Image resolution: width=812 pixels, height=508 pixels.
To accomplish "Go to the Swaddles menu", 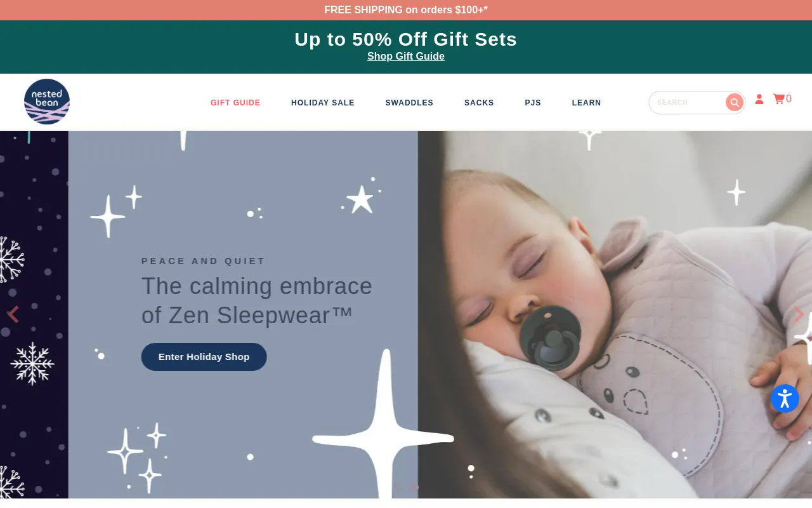I will 409,103.
